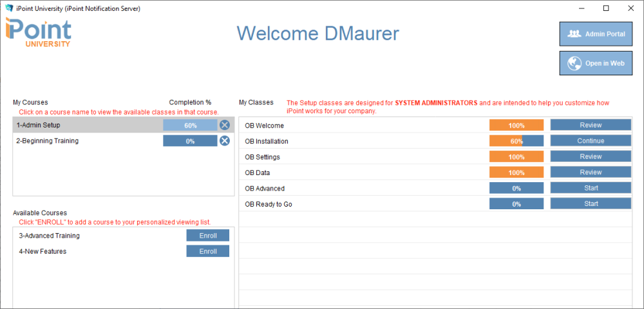Image resolution: width=644 pixels, height=309 pixels.
Task: Click OB Welcome 100% progress bar
Action: click(x=516, y=125)
